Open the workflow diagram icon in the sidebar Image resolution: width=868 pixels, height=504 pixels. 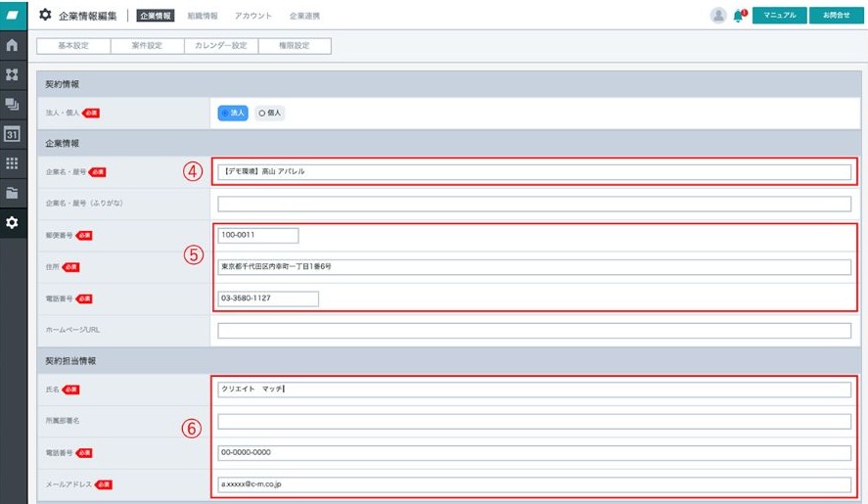(x=13, y=74)
